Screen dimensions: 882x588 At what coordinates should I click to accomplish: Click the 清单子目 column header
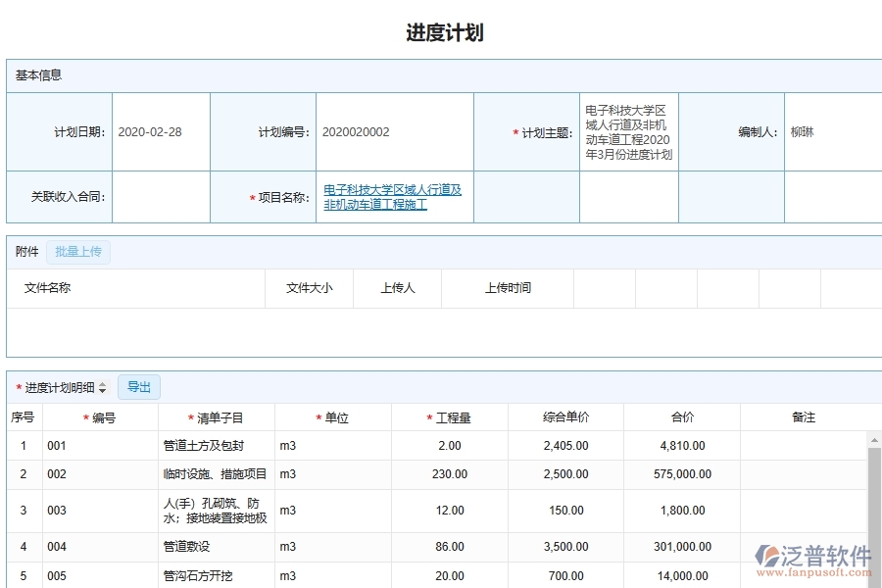tap(208, 416)
